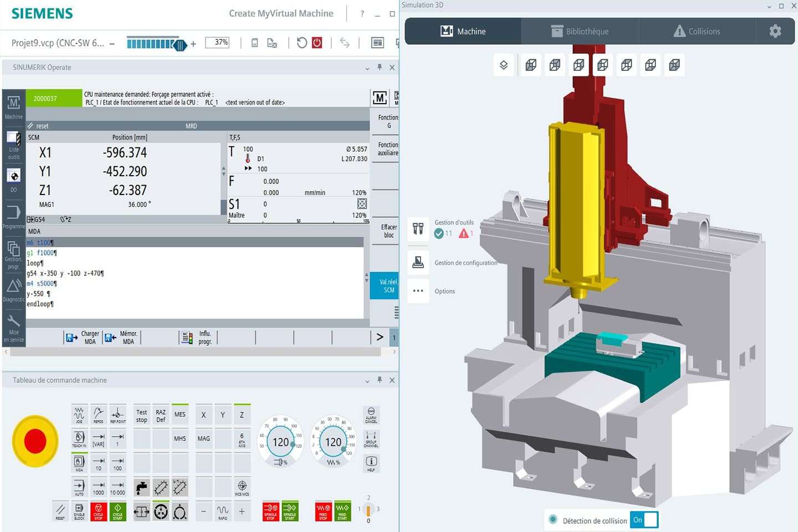This screenshot has width=798, height=532.
Task: Collapse Tableau de commande machine panel chevron
Action: [x=367, y=381]
